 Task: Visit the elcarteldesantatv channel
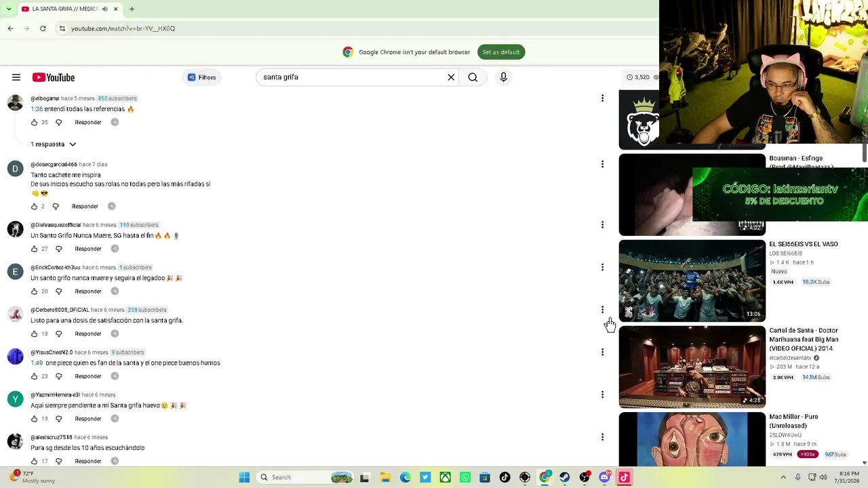click(x=790, y=358)
